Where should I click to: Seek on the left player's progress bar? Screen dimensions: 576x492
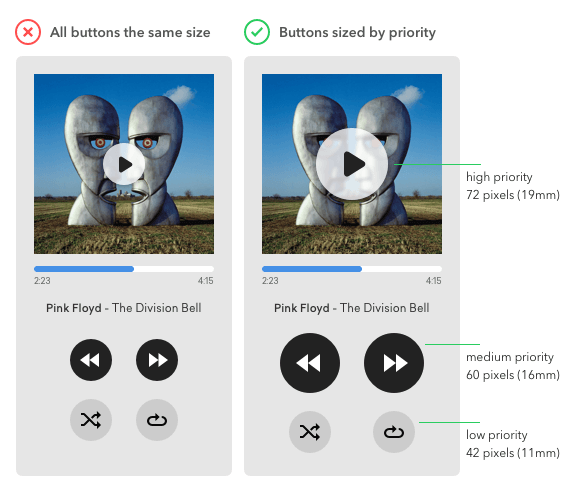point(124,269)
